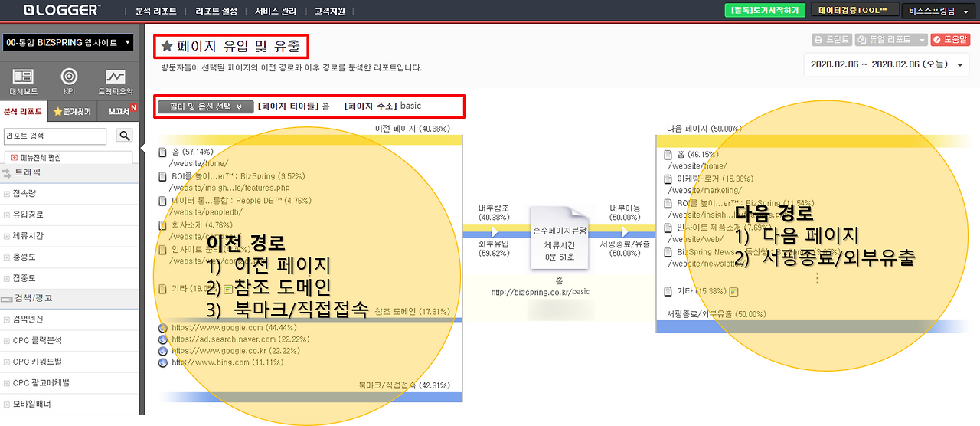Screen dimensions: 980x426
Task: Click the 내부참조 (40.38%) flow label
Action: [495, 212]
